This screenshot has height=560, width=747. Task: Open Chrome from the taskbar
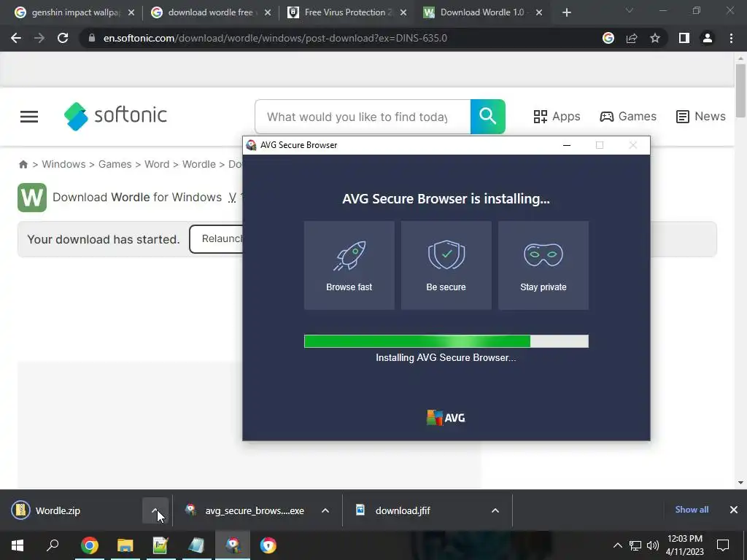(90, 545)
